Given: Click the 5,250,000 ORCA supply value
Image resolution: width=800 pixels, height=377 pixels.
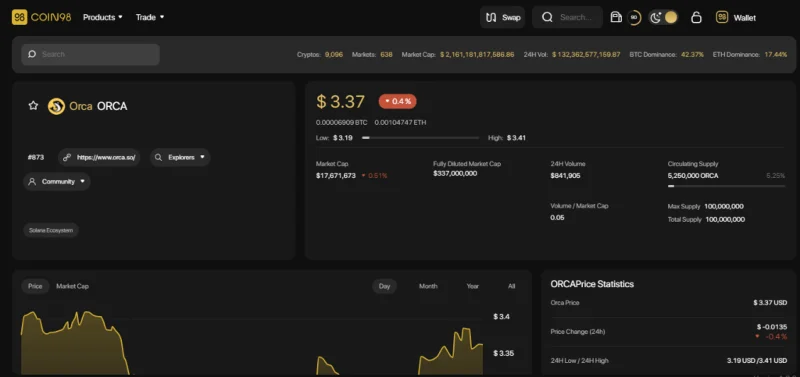Looking at the screenshot, I should [693, 175].
